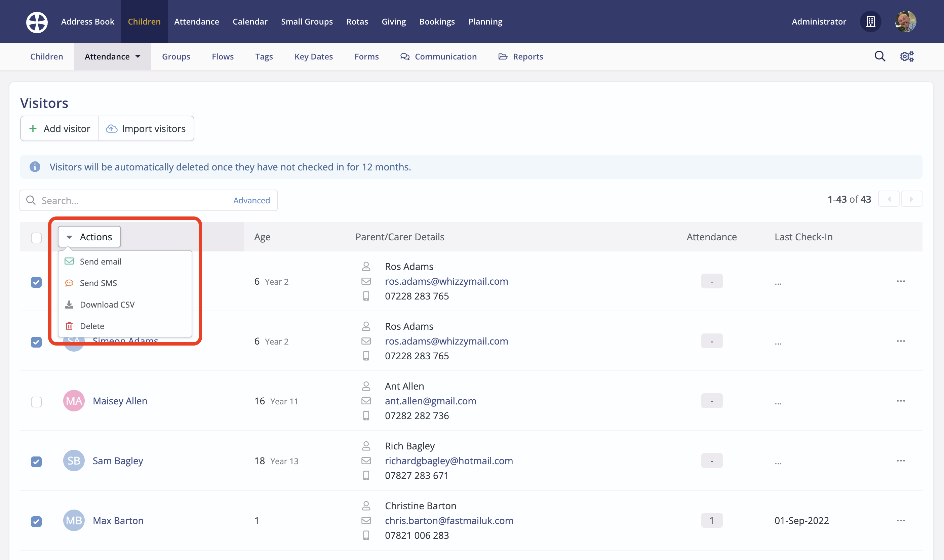
Task: Open Advanced search options
Action: [251, 200]
